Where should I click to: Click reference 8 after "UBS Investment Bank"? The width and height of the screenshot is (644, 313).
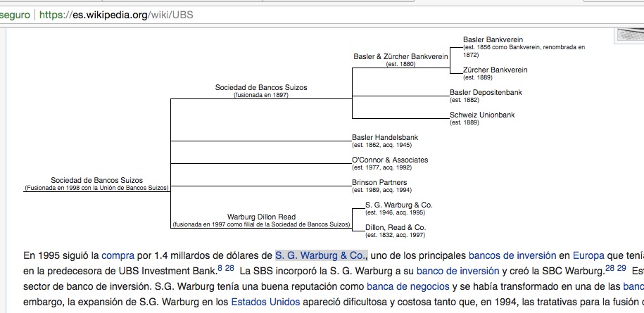click(x=220, y=268)
